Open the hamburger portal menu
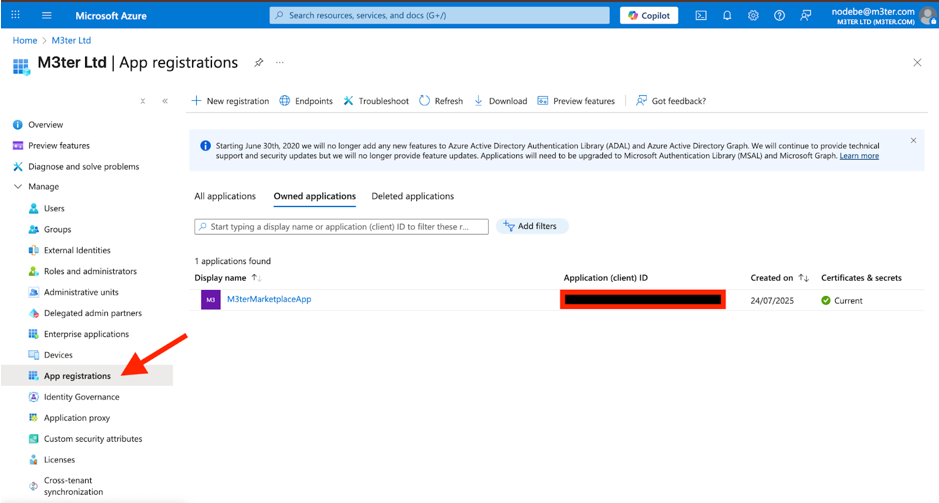Viewport: 939px width, 503px height. (x=47, y=15)
